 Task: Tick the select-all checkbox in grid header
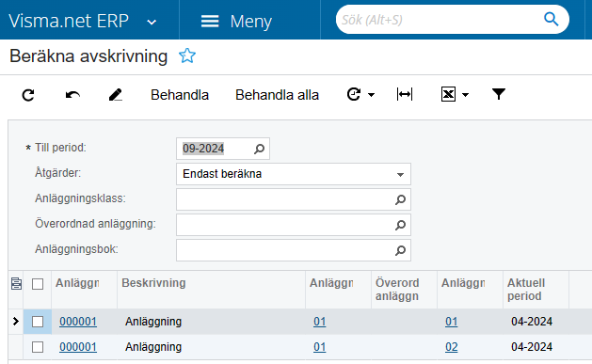pyautogui.click(x=38, y=284)
